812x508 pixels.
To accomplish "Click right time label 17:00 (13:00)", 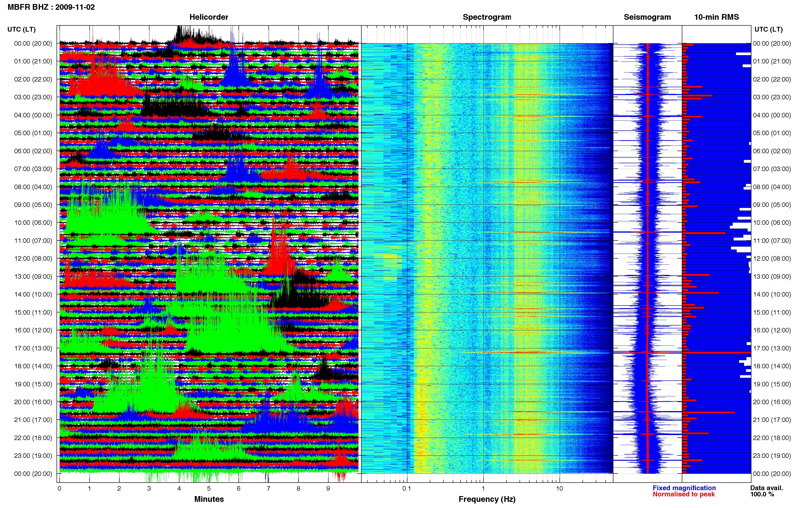I will [772, 348].
